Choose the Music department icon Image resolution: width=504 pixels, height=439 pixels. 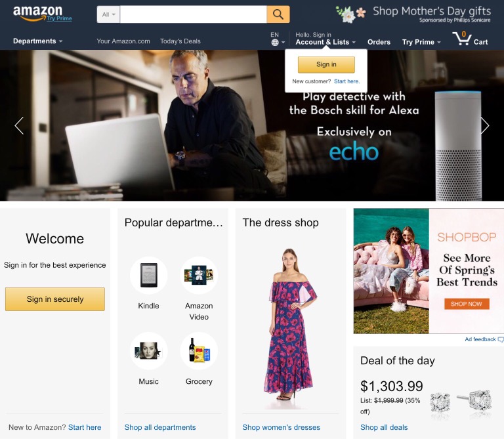pyautogui.click(x=148, y=350)
